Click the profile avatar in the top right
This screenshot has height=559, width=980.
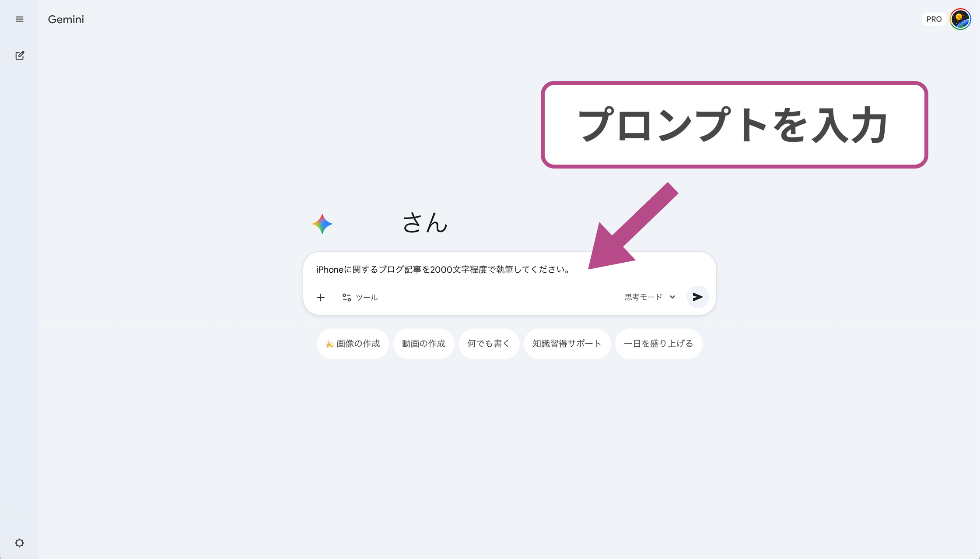coord(960,19)
